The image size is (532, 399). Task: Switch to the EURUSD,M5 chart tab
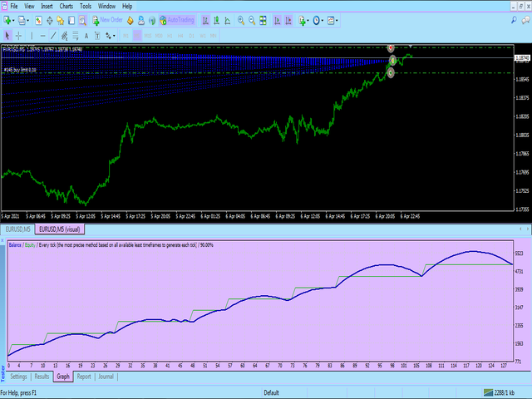tap(18, 229)
